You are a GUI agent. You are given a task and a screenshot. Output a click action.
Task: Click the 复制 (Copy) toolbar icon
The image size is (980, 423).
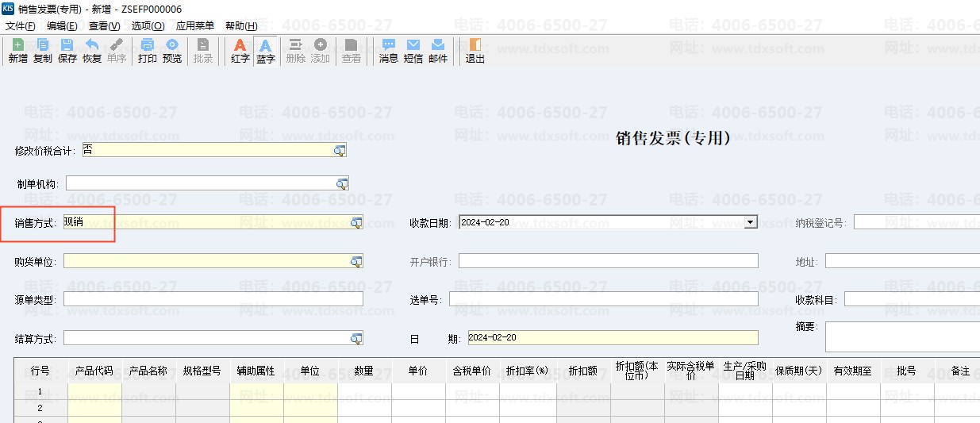click(43, 51)
